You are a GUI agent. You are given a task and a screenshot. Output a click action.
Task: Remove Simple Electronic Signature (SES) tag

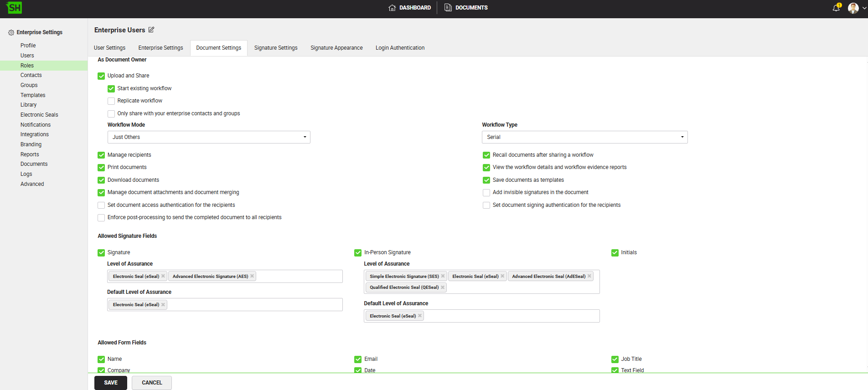coord(443,276)
